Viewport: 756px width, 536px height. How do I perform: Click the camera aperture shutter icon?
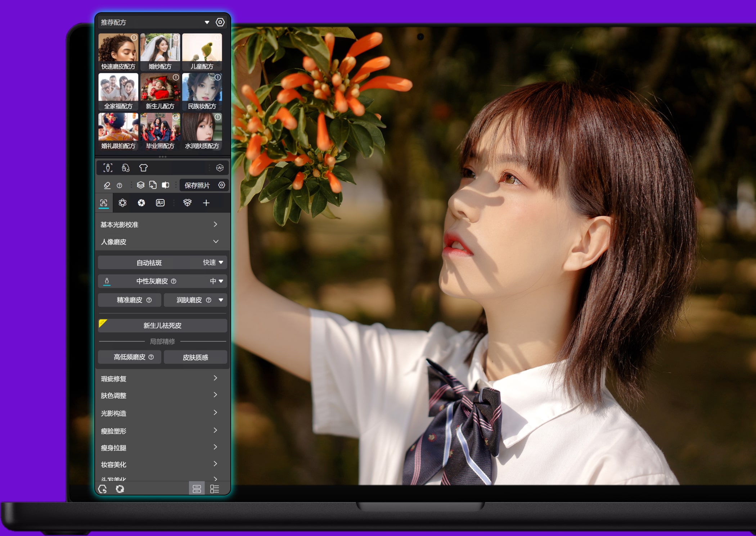tap(141, 203)
